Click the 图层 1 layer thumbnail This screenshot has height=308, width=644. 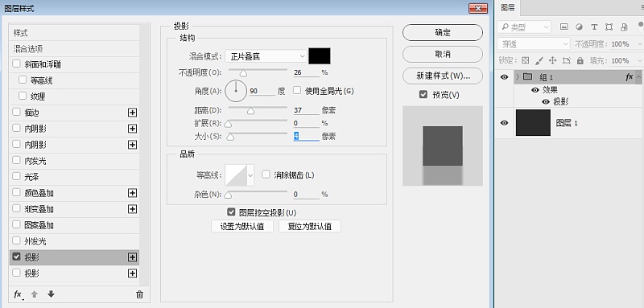click(x=533, y=122)
